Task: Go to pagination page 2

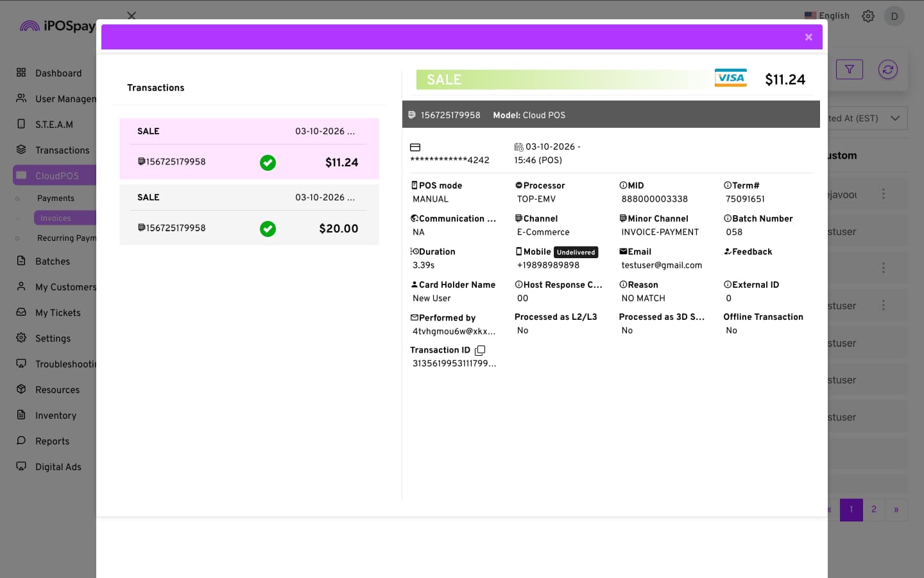Action: coord(873,509)
